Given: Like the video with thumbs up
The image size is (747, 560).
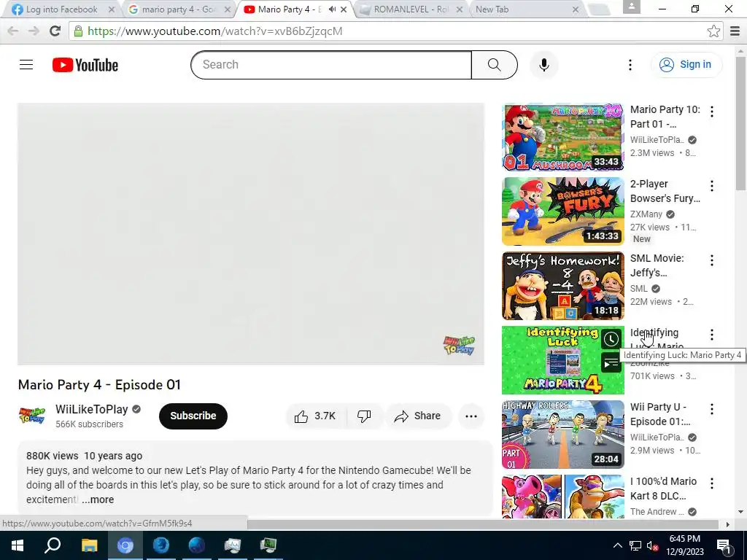Looking at the screenshot, I should coord(315,416).
